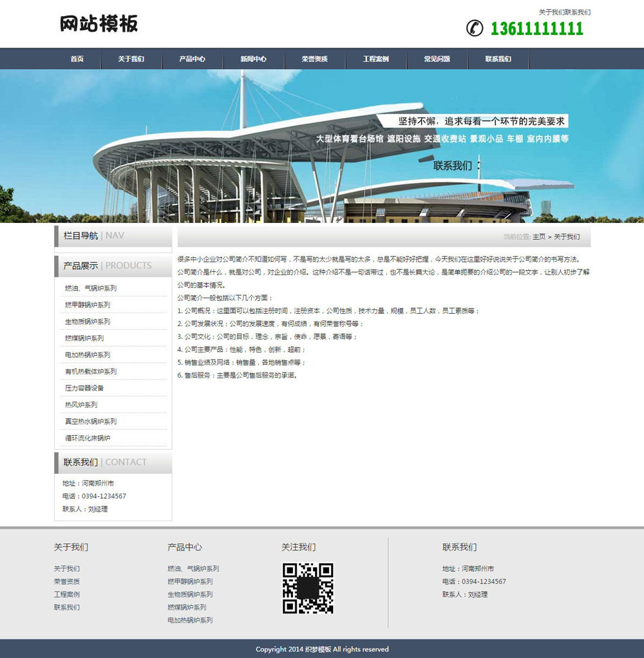Click the phone icon next to 13611111111

(475, 29)
